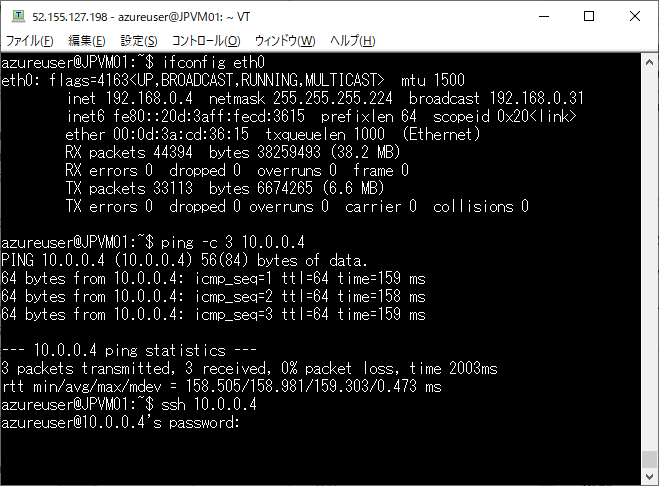Click the scrollbar down arrow
659x486 pixels.
(649, 476)
